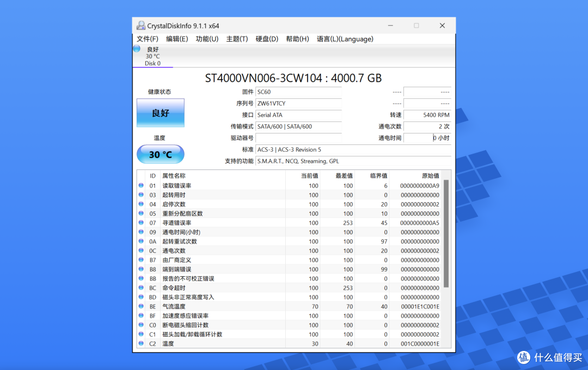Click status orb for 05 重新分配扇区数
This screenshot has height=370, width=588.
click(x=141, y=213)
